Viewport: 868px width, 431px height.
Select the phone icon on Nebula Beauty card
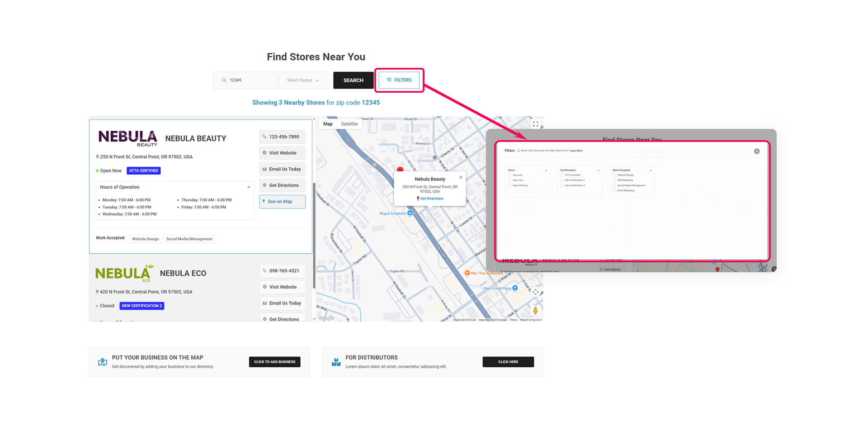pos(264,137)
